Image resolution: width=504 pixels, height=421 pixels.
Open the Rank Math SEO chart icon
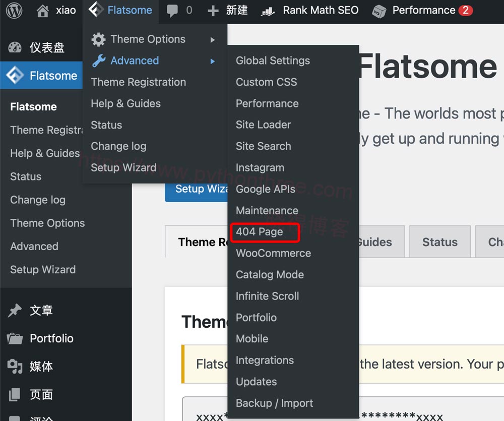268,12
